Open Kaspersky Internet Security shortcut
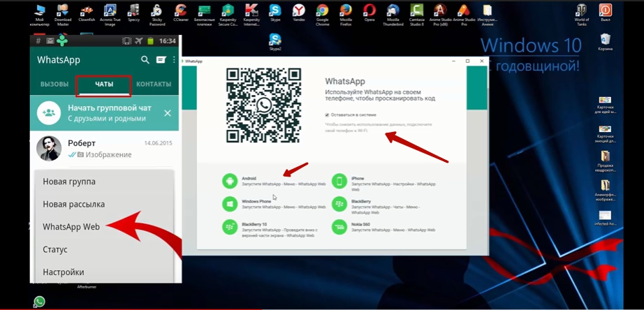644x310 pixels. coord(251,15)
